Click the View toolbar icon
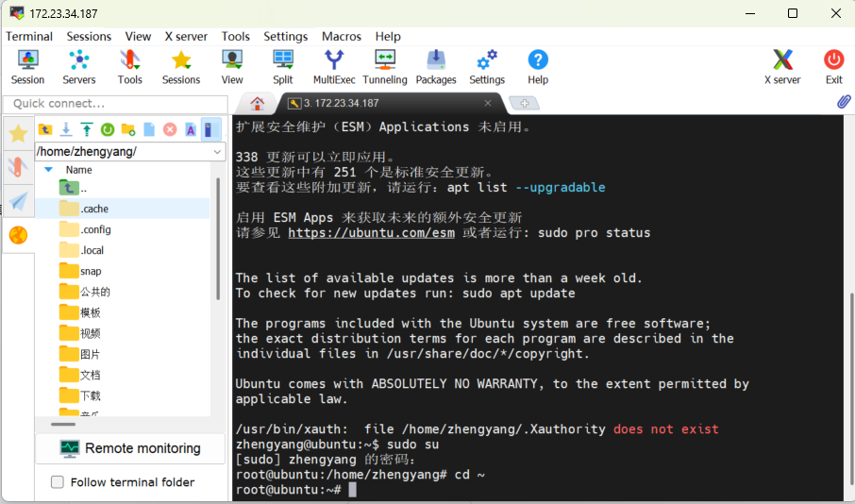The image size is (855, 504). tap(232, 67)
